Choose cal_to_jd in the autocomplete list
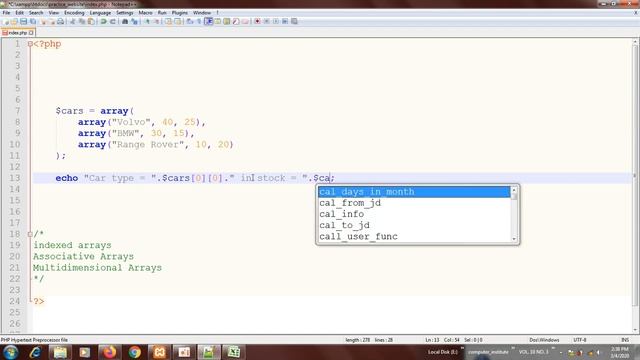This screenshot has height=360, width=640. coord(414,225)
